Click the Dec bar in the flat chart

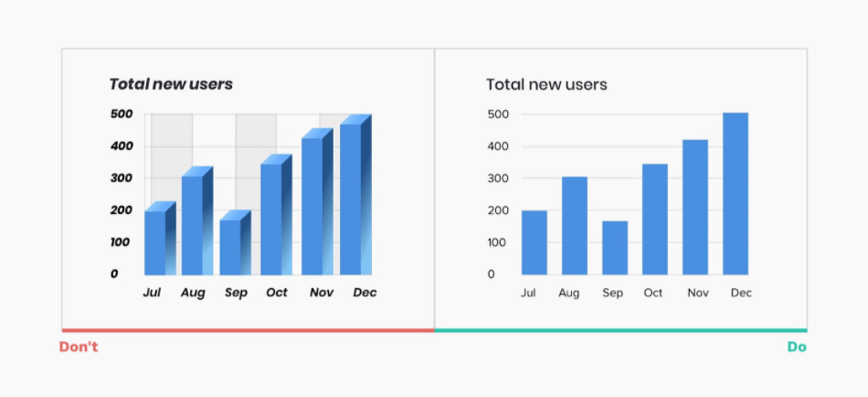tap(736, 194)
